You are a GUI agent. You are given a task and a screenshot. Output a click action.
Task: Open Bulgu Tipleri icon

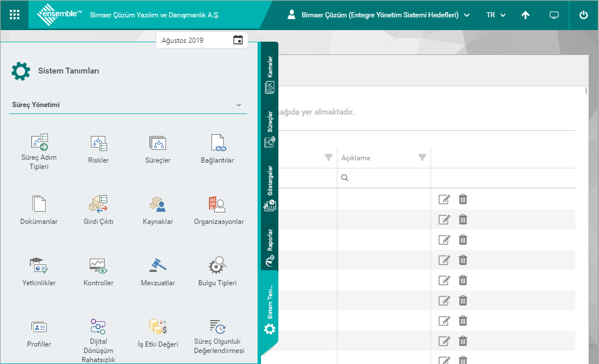pos(218,266)
